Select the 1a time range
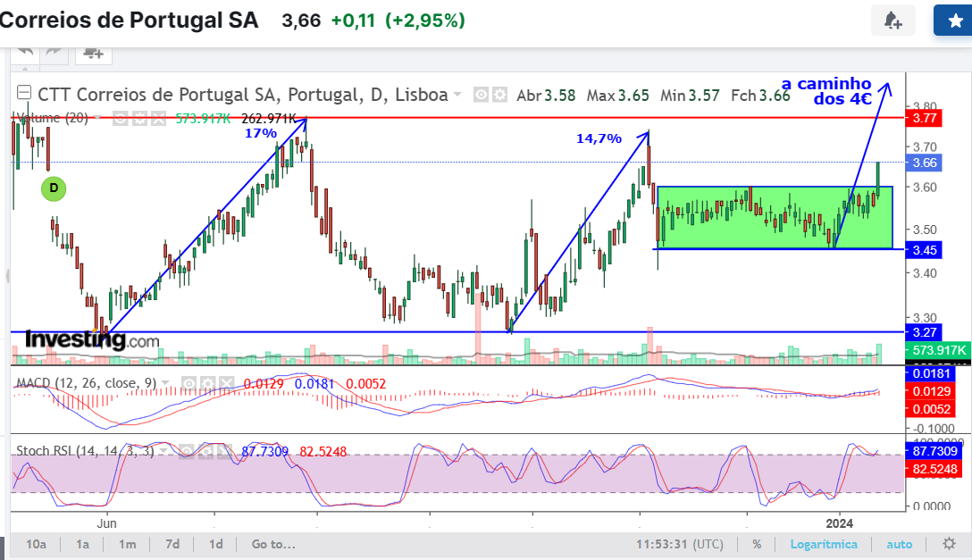972x560 pixels. tap(82, 544)
